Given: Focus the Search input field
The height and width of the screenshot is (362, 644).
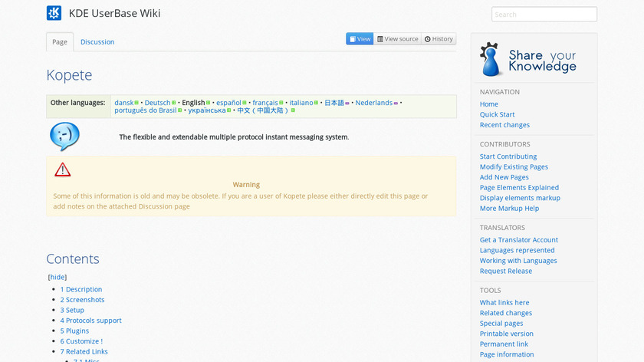Looking at the screenshot, I should tap(544, 15).
